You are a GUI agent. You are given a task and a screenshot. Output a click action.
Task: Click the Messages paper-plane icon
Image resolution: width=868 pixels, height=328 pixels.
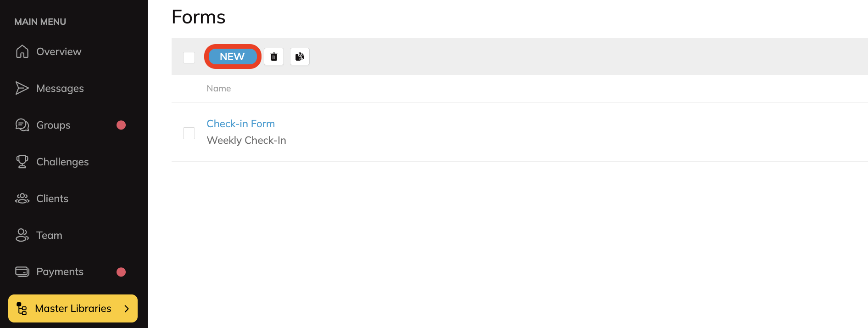coord(22,88)
